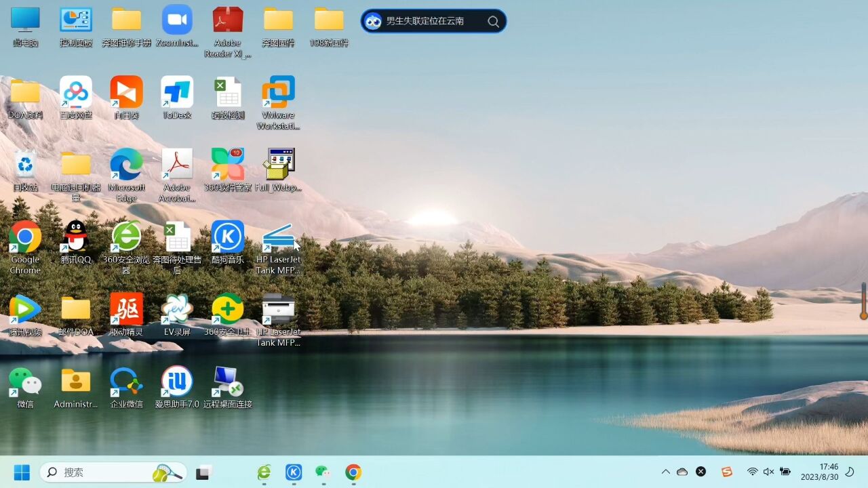The image size is (868, 488).
Task: Open the Windows Start menu
Action: 22,472
